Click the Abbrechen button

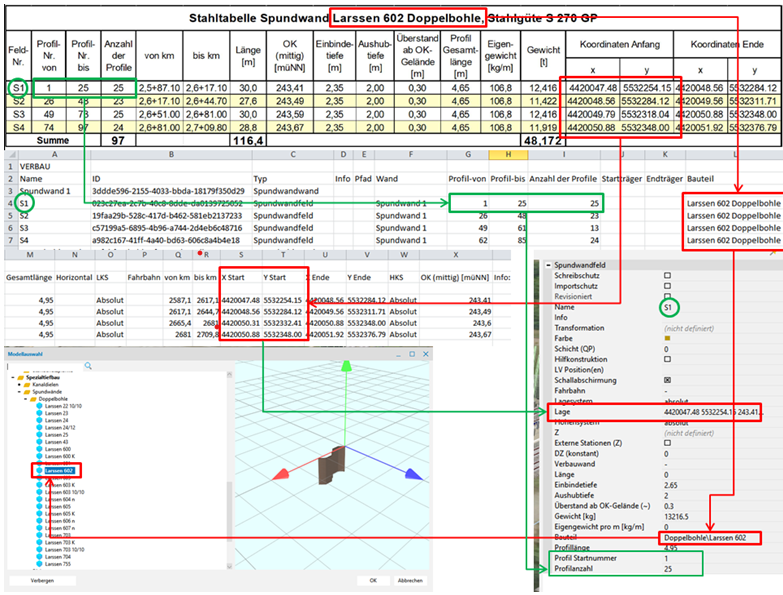click(410, 581)
